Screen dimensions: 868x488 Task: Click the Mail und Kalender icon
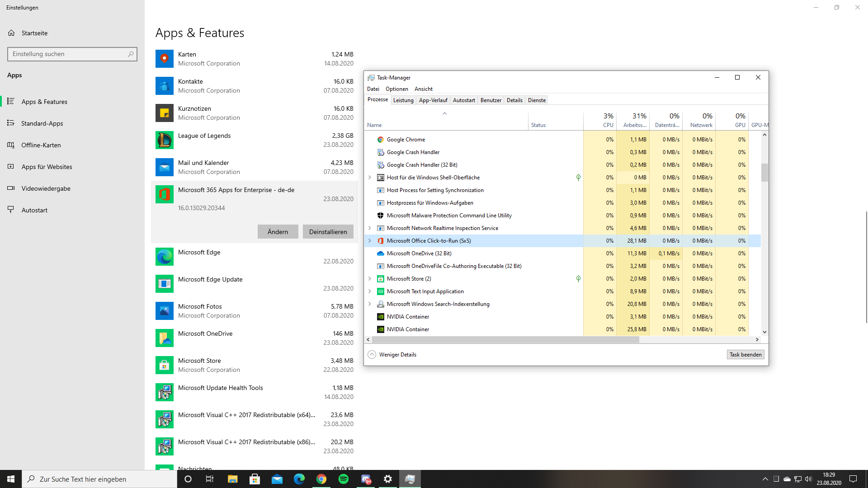[x=165, y=167]
